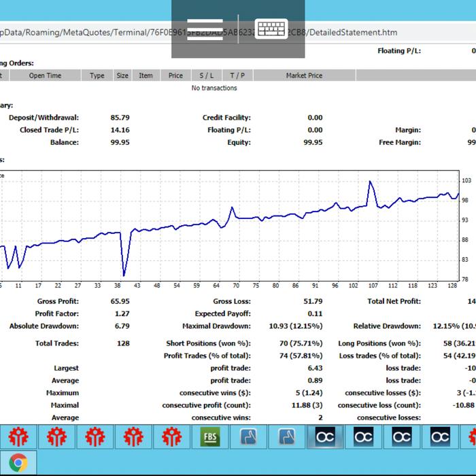Select the blue icon left of the OC icons
Viewport: 476px width, 476px height.
pyautogui.click(x=287, y=436)
